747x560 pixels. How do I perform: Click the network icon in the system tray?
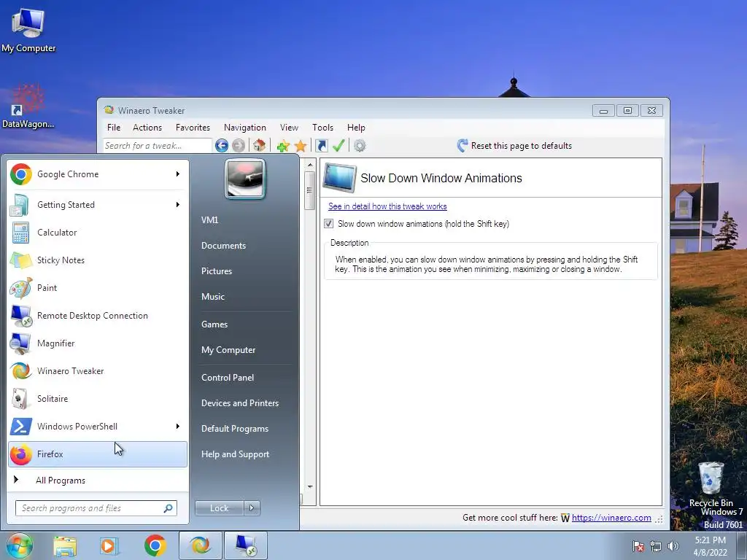click(656, 546)
